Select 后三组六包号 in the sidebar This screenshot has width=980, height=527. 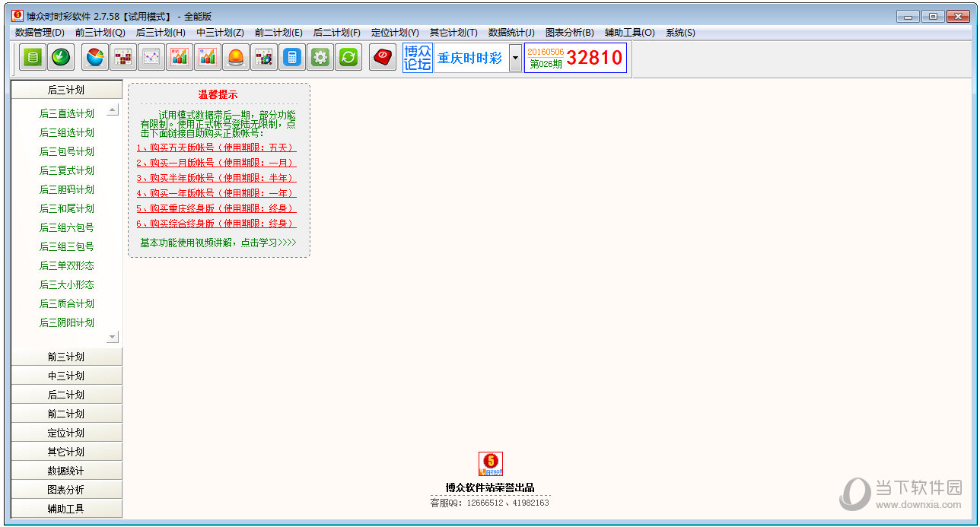pyautogui.click(x=67, y=227)
